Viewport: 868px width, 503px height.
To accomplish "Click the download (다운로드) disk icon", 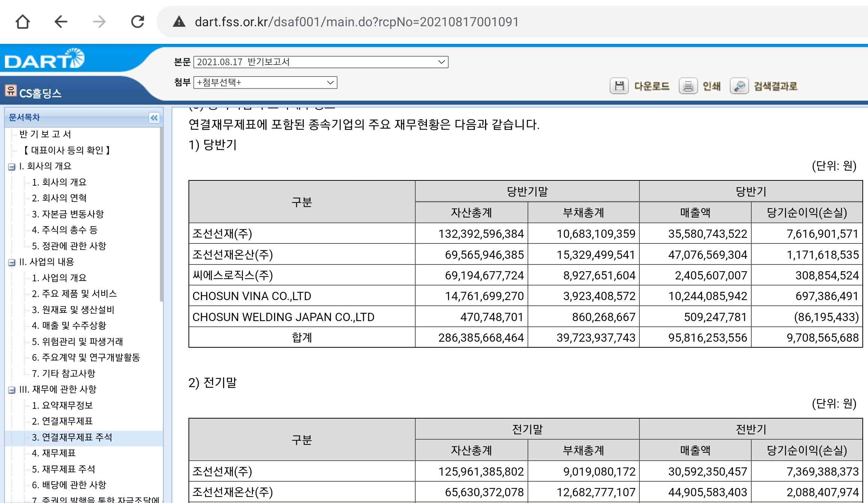I will 619,86.
